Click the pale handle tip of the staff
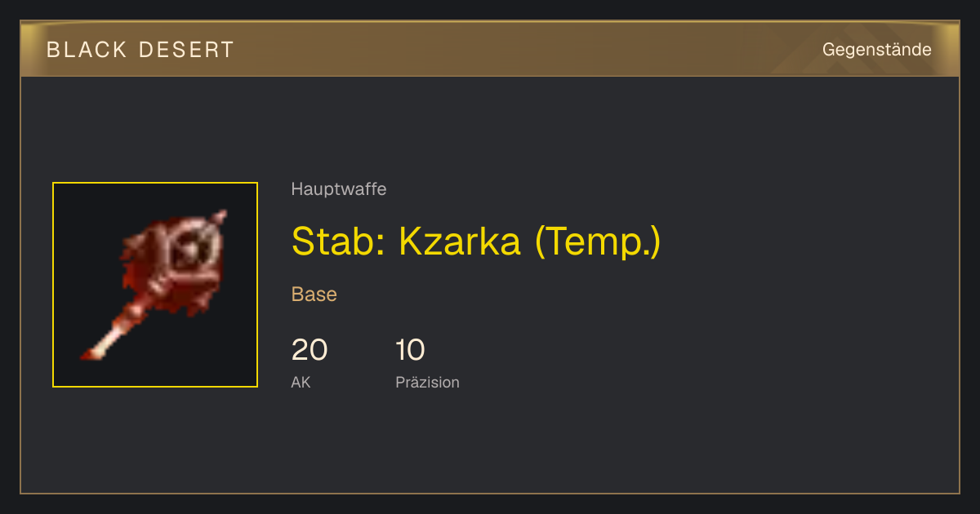Image resolution: width=980 pixels, height=514 pixels. click(x=96, y=351)
